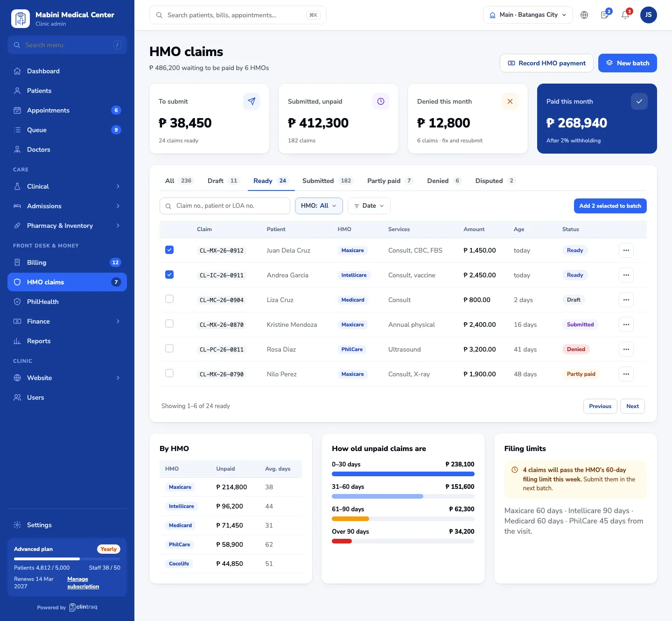Open the notifications bell icon
Screen dimensions: 672x621
coord(625,15)
